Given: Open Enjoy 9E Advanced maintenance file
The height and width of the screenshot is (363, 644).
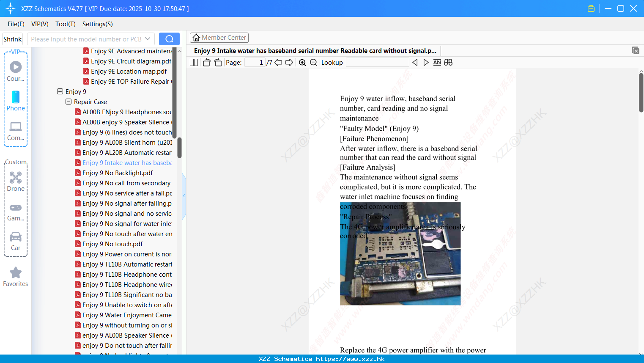Looking at the screenshot, I should 127,51.
